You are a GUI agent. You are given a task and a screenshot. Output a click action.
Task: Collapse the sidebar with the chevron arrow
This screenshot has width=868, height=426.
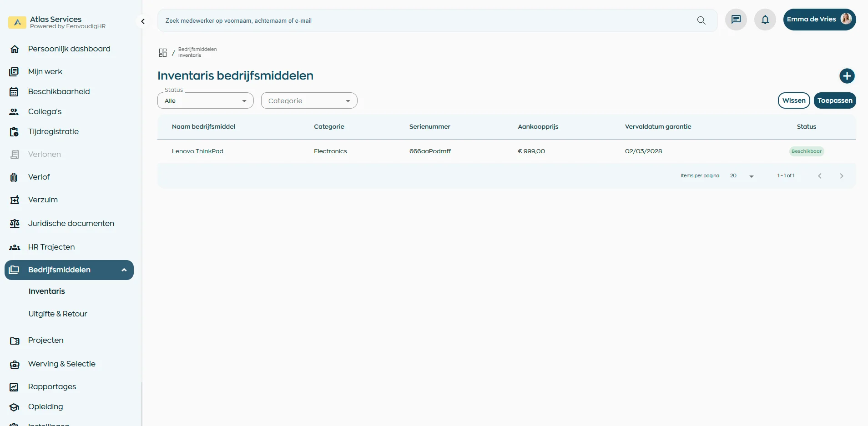coord(143,21)
